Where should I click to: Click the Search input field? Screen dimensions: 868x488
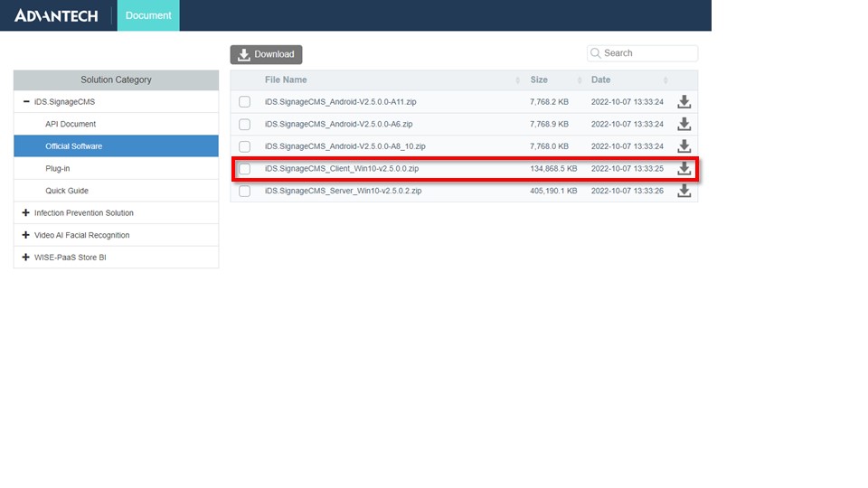647,53
